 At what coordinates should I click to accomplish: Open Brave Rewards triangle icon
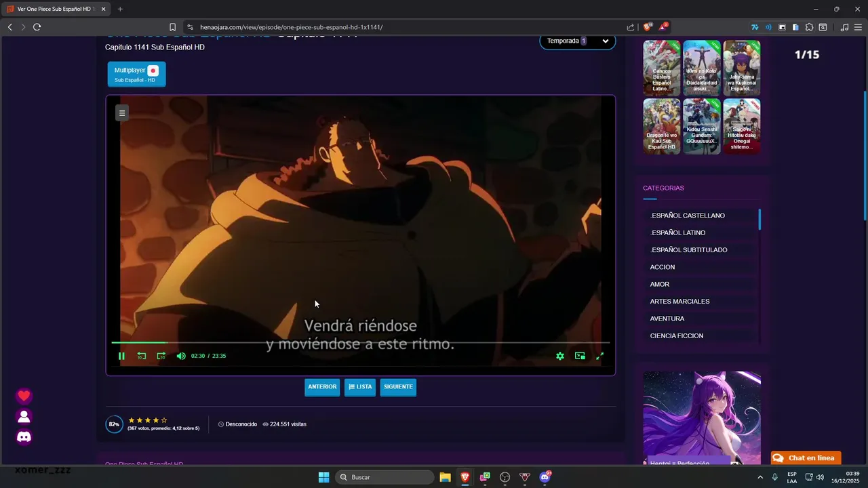[x=664, y=27]
